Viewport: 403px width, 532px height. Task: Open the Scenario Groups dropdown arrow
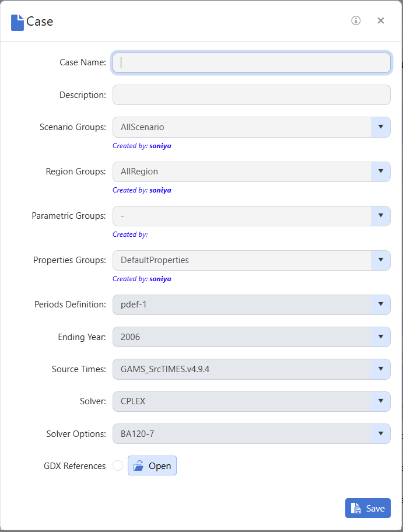click(381, 127)
